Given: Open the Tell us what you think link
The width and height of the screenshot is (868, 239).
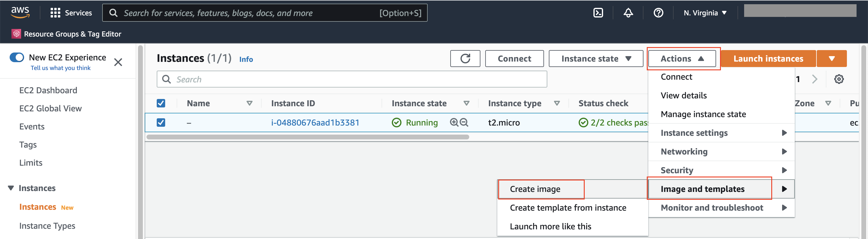Looking at the screenshot, I should coord(61,68).
